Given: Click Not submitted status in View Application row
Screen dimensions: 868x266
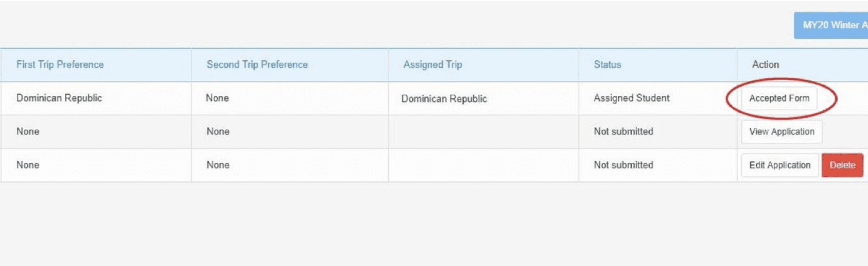Looking at the screenshot, I should click(623, 132).
